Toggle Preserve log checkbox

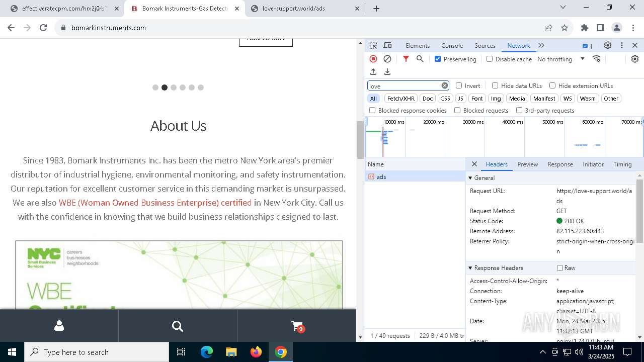[438, 59]
